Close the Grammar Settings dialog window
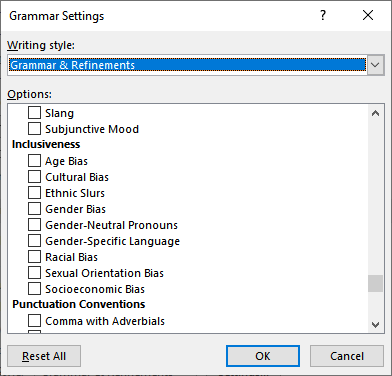 pos(368,15)
